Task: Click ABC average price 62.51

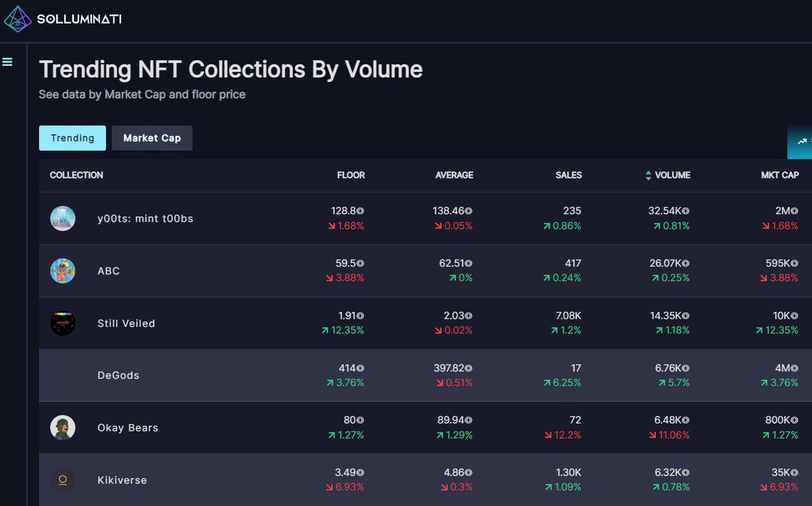Action: [456, 263]
